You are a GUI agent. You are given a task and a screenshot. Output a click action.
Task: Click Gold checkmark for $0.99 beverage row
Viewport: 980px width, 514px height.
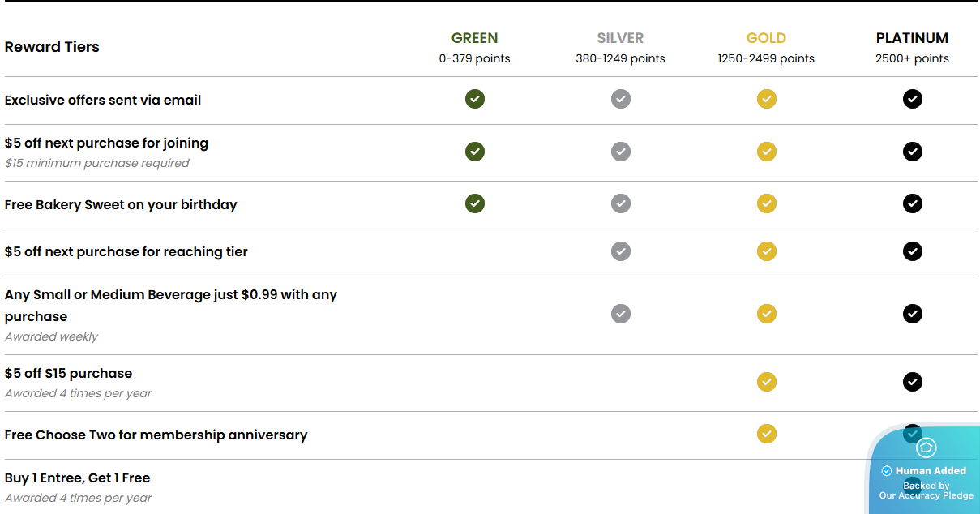point(767,313)
